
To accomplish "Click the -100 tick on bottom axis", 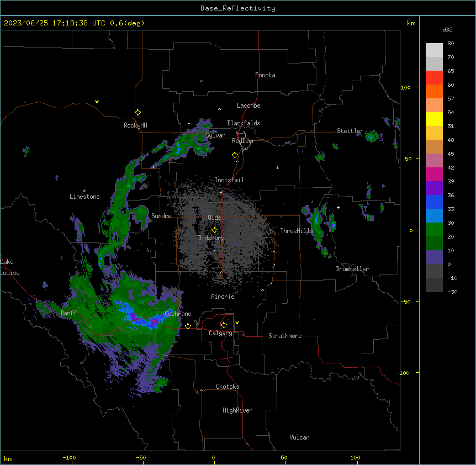I will pyautogui.click(x=69, y=457).
